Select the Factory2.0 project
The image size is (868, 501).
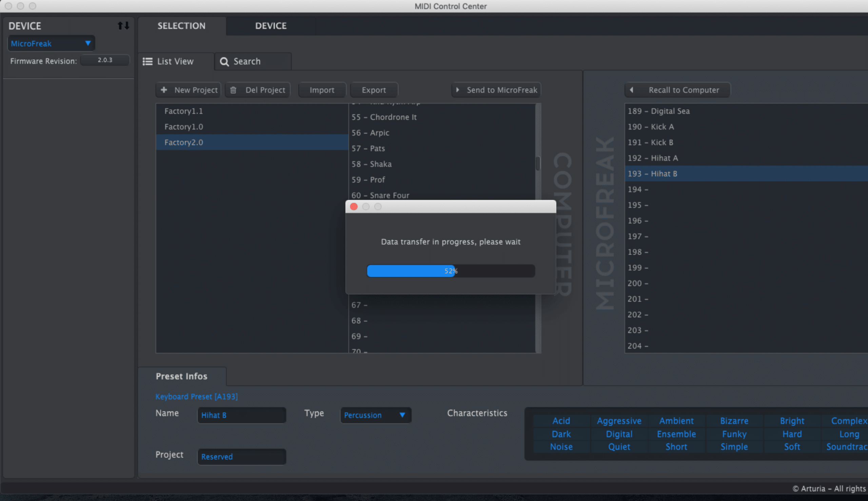(x=252, y=142)
